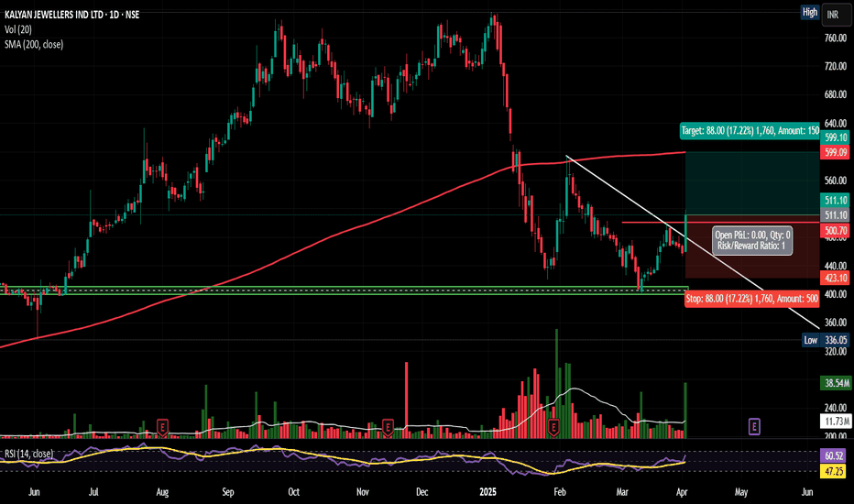Click the 423.10 stop price tag
This screenshot has width=854, height=504.
(x=836, y=278)
